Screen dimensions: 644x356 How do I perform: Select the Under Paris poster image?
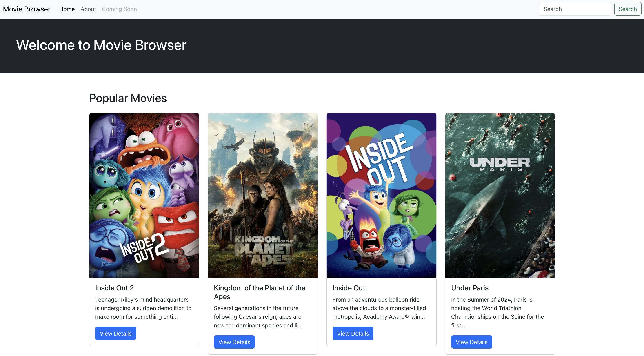click(500, 195)
